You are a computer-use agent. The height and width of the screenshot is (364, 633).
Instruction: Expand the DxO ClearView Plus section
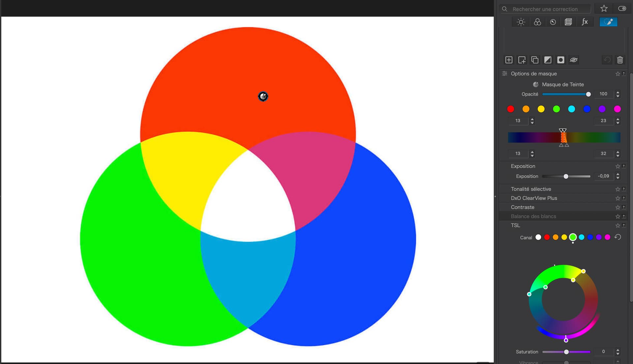[534, 198]
